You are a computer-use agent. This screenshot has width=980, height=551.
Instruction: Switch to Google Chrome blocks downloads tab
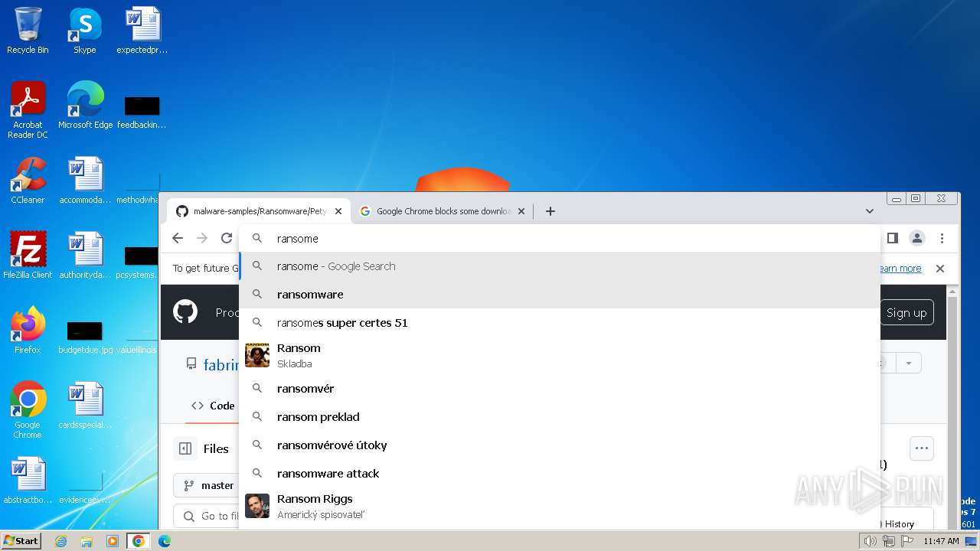point(443,211)
